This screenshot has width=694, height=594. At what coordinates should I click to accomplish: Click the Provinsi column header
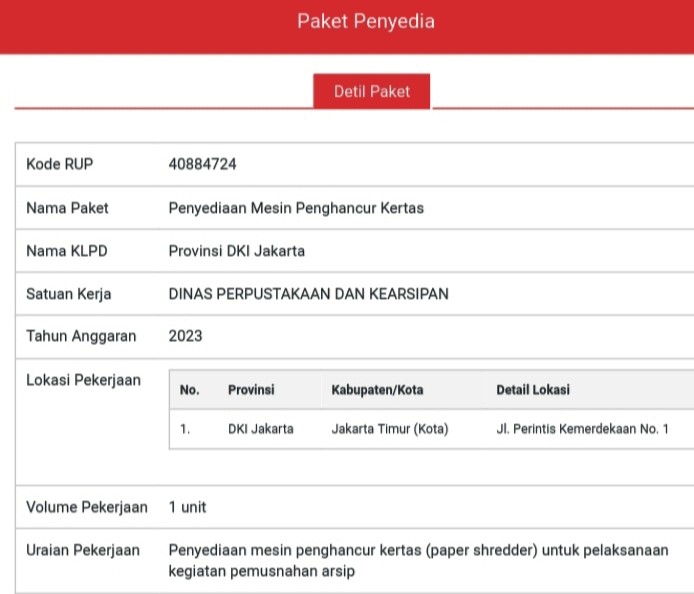click(251, 390)
